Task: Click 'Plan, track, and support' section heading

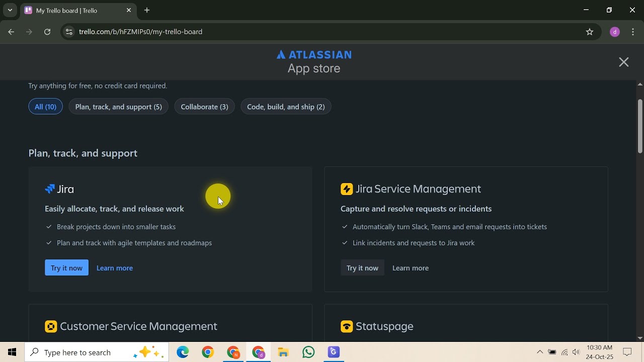Action: (83, 153)
